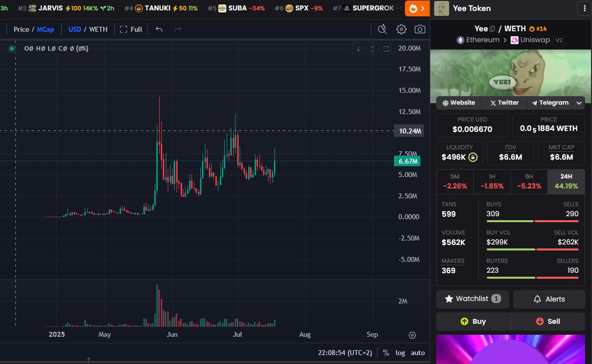This screenshot has height=364, width=592.
Task: Open the token Twitter link
Action: 504,103
